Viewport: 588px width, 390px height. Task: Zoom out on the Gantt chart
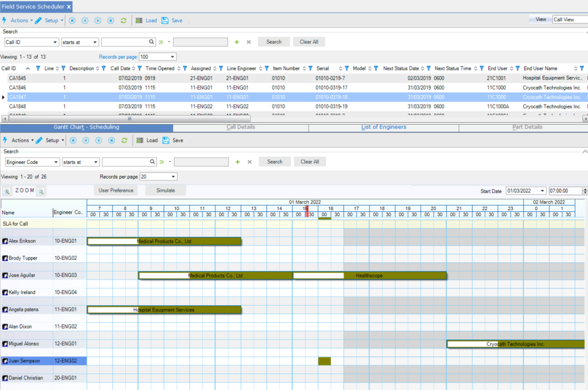[41, 191]
